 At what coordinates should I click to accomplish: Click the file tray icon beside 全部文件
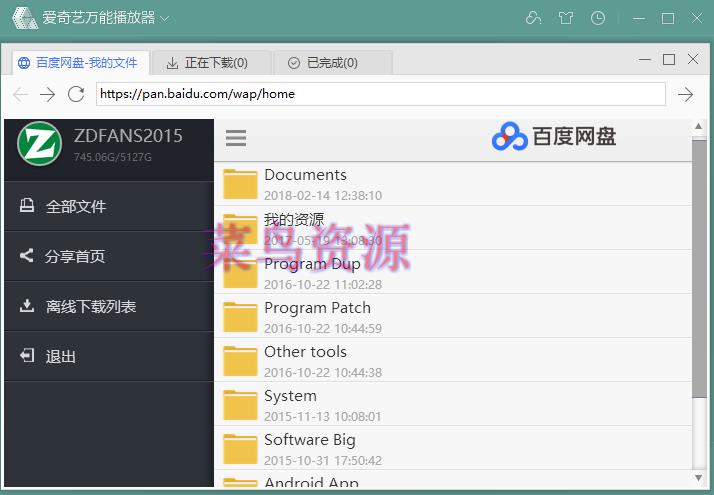27,205
